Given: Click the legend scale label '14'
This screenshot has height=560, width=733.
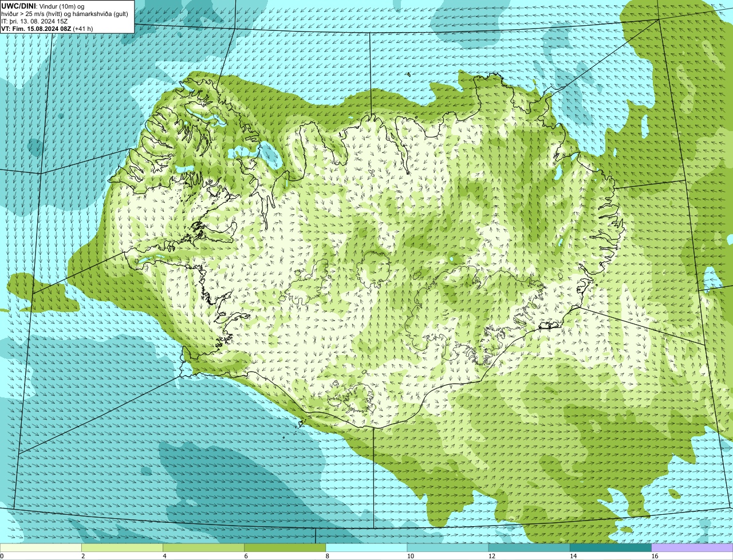Looking at the screenshot, I should point(573,556).
